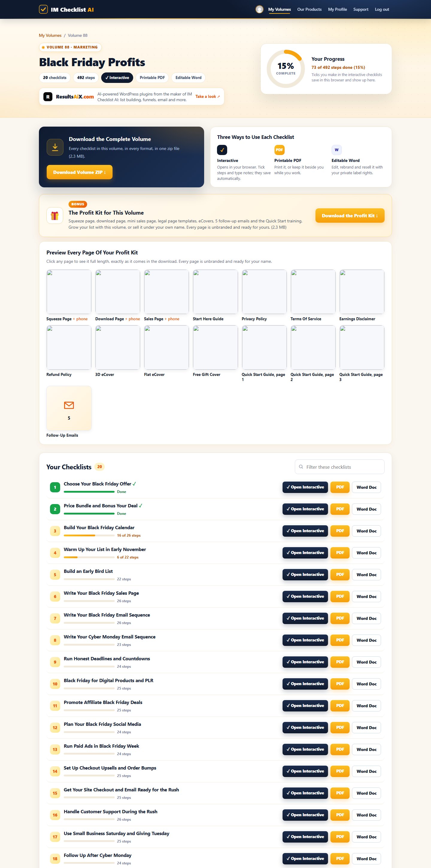Image resolution: width=431 pixels, height=868 pixels.
Task: Download PDF for Price Bundle and Bonus Your Deal
Action: [340, 509]
